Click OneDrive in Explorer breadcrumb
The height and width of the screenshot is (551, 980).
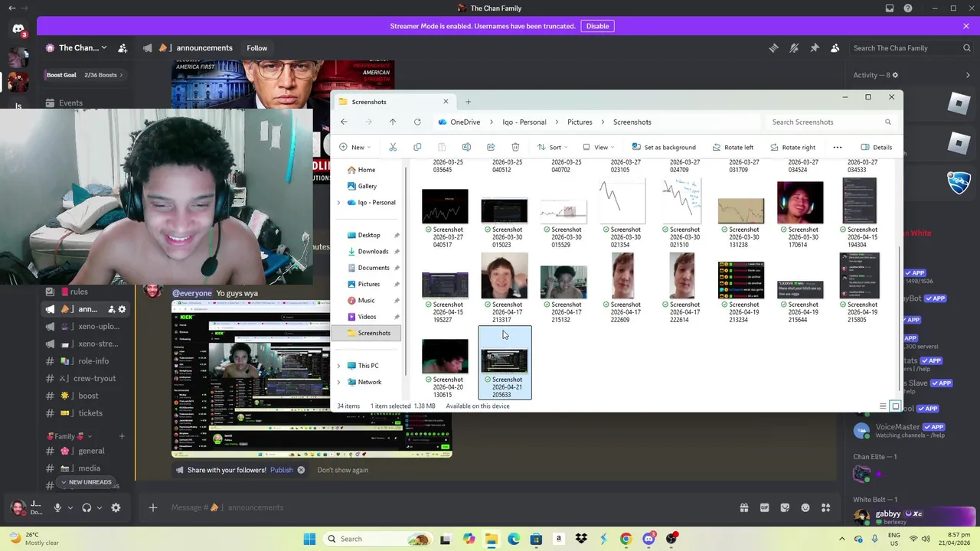click(465, 122)
